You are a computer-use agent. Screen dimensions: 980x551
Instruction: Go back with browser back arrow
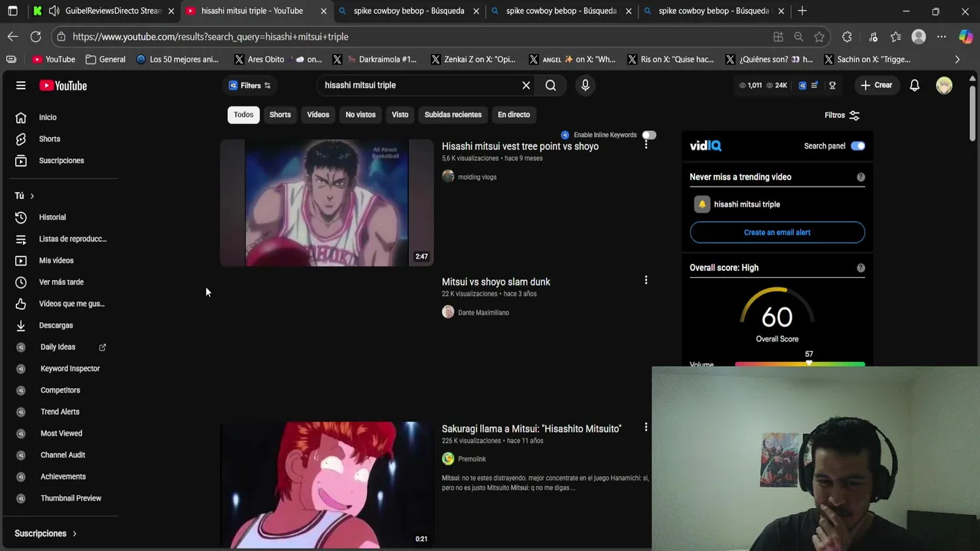(12, 37)
